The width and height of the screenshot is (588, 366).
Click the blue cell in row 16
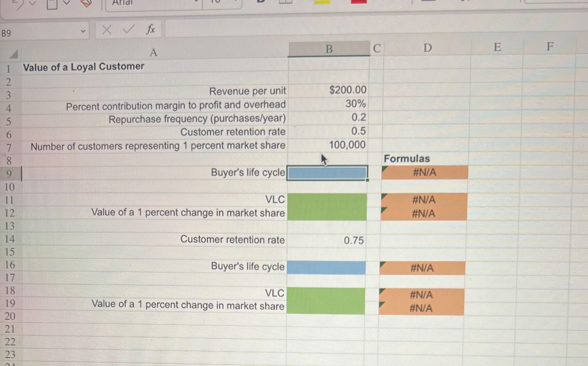tap(326, 268)
